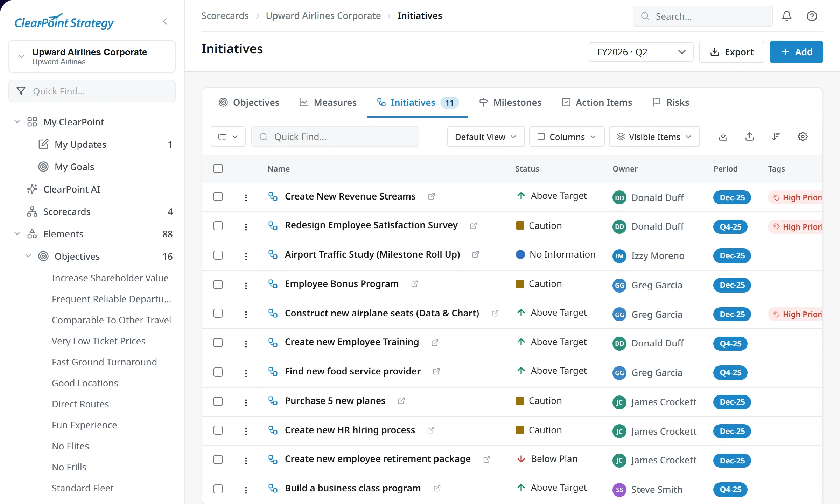The image size is (840, 504).
Task: Open the Default View dropdown
Action: tap(486, 136)
